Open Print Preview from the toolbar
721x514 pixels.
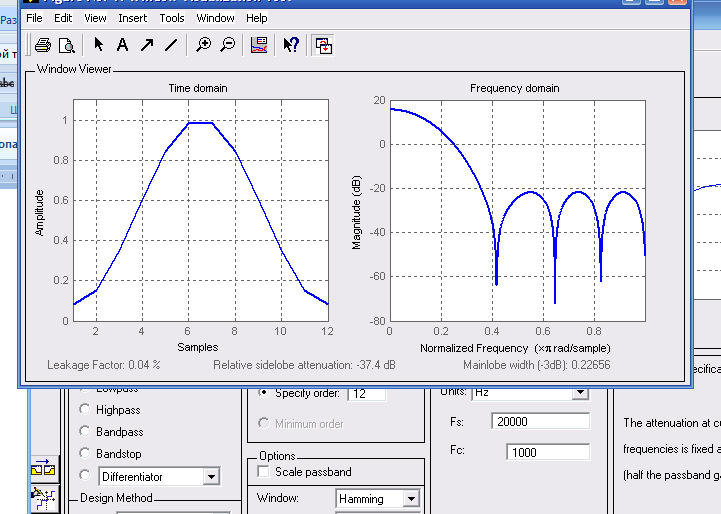pos(67,45)
